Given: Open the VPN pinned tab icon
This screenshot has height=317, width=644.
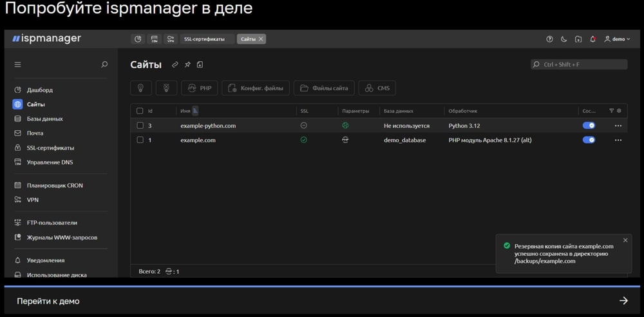Looking at the screenshot, I should [171, 39].
